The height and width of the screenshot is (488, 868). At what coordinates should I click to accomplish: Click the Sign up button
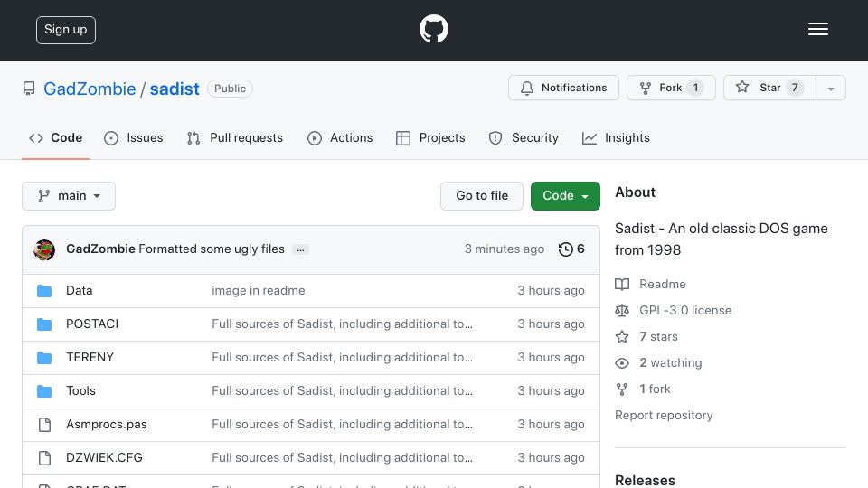(66, 30)
